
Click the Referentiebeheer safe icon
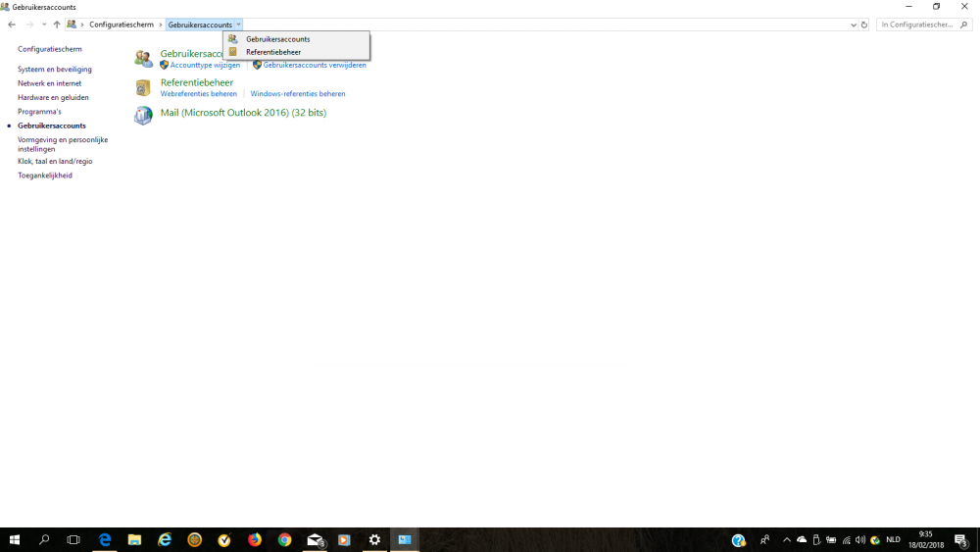point(143,87)
